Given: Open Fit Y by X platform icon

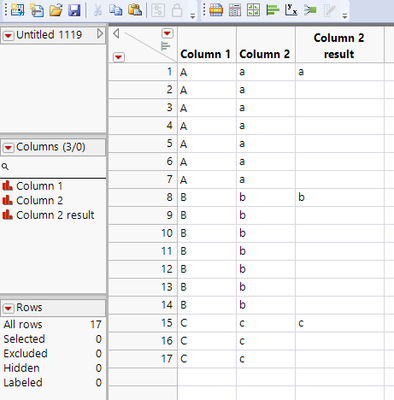Looking at the screenshot, I should point(291,10).
